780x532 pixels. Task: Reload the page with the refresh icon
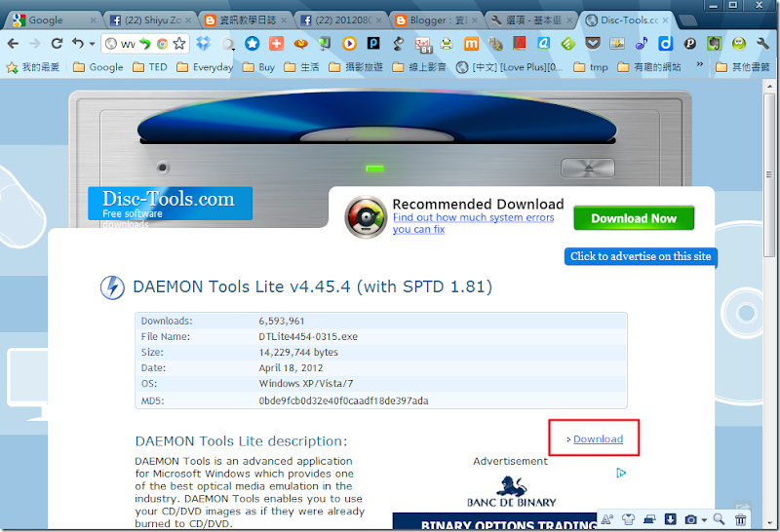(x=57, y=44)
